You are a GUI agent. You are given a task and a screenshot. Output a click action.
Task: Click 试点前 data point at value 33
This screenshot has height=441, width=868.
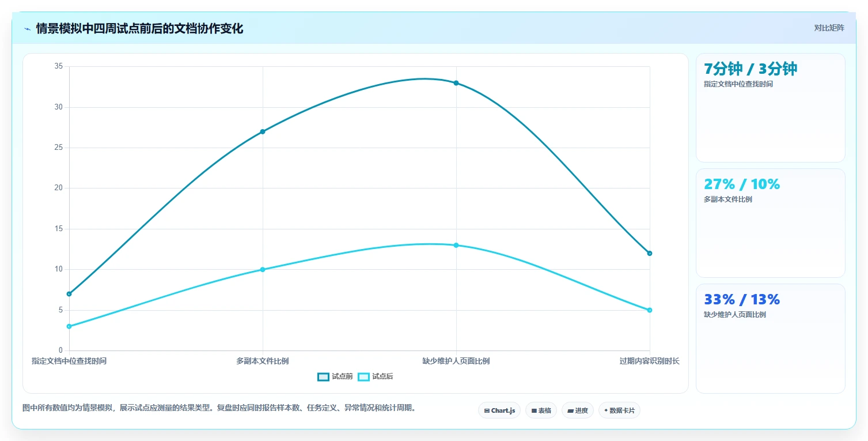pos(456,83)
